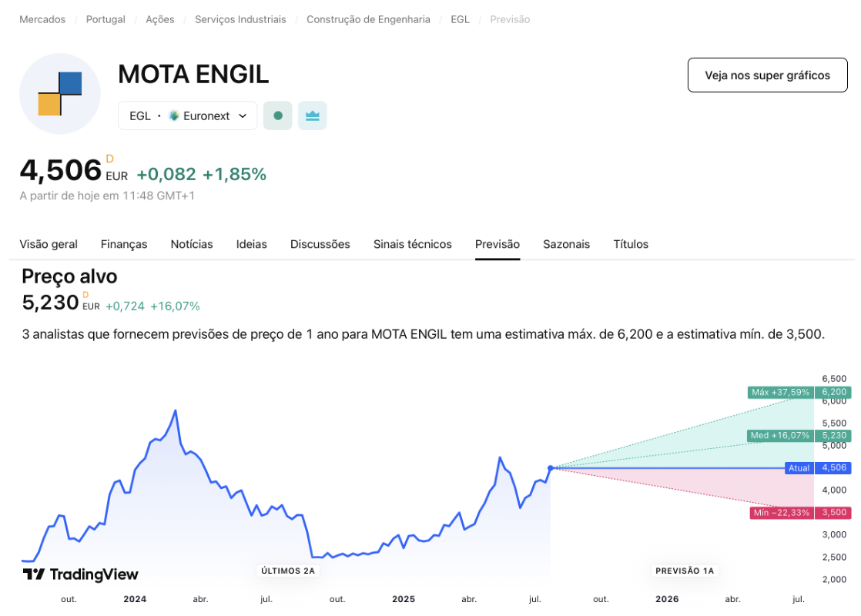Open the Visão geral tab
This screenshot has width=861, height=616.
coord(49,244)
